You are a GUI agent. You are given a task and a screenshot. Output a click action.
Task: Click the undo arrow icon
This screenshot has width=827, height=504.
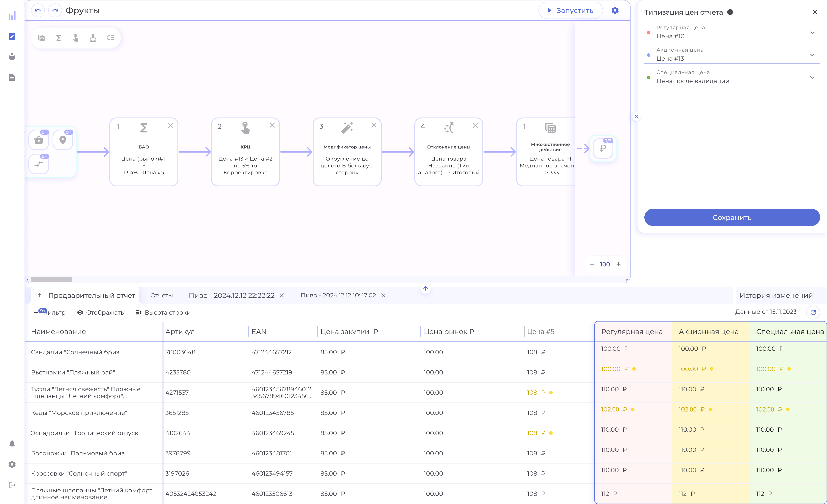coord(38,11)
